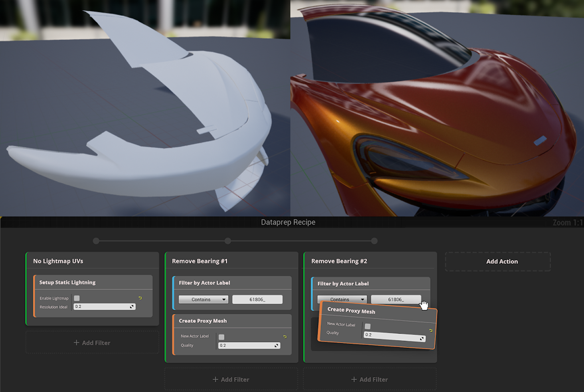Viewport: 584px width, 392px height.
Task: Select Filter by Actor Label header in Remove Bearing #1
Action: [x=204, y=283]
